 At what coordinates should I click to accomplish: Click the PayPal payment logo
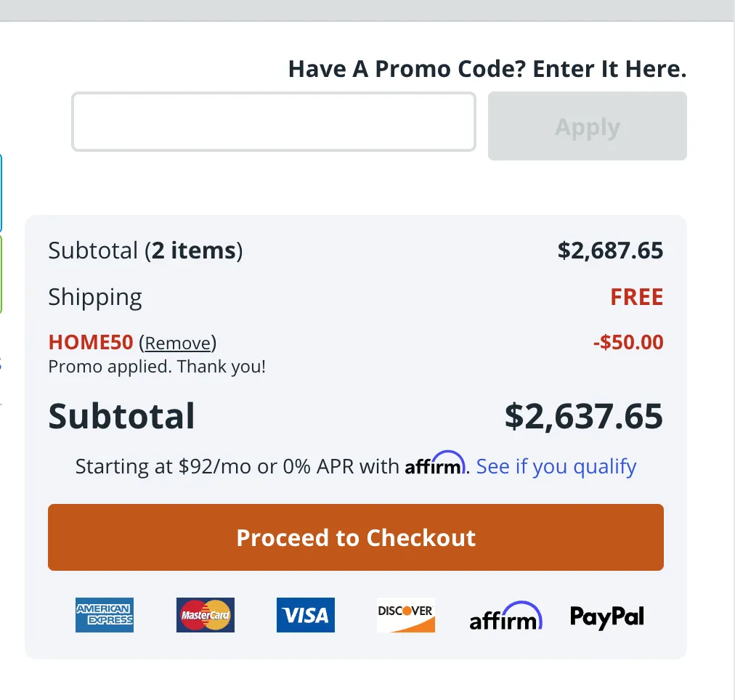pos(607,616)
